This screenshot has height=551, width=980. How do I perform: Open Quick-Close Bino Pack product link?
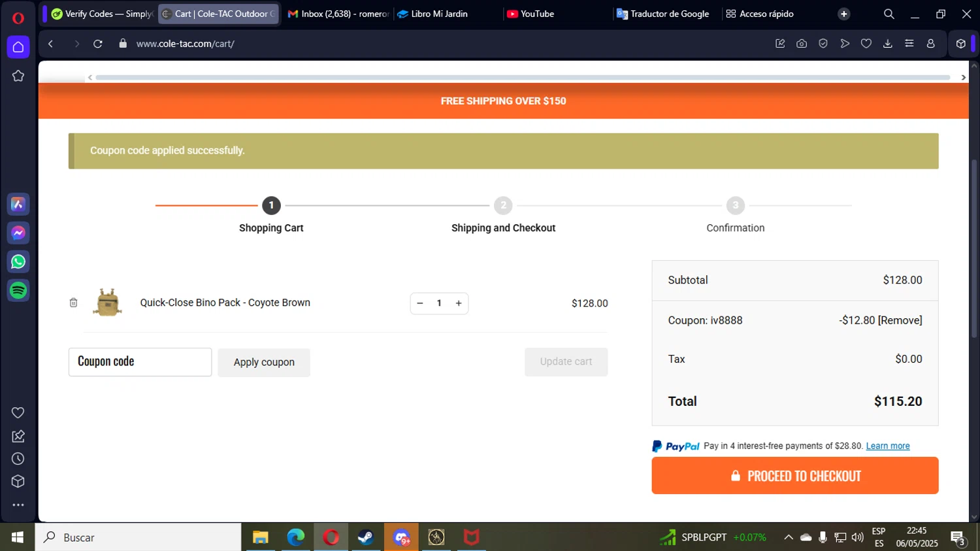point(225,303)
